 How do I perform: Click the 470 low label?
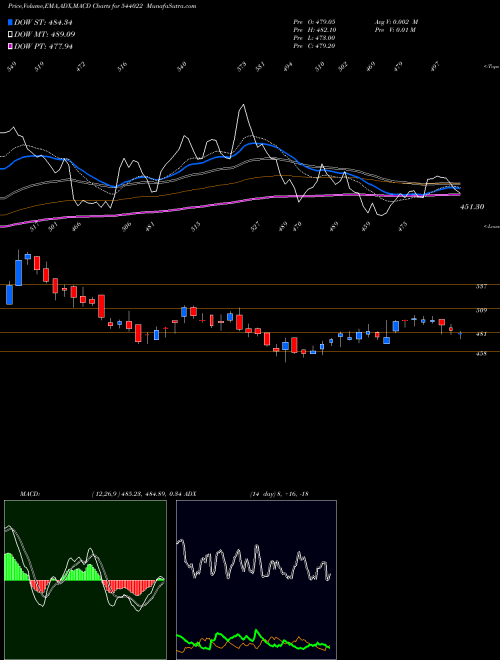tap(297, 226)
